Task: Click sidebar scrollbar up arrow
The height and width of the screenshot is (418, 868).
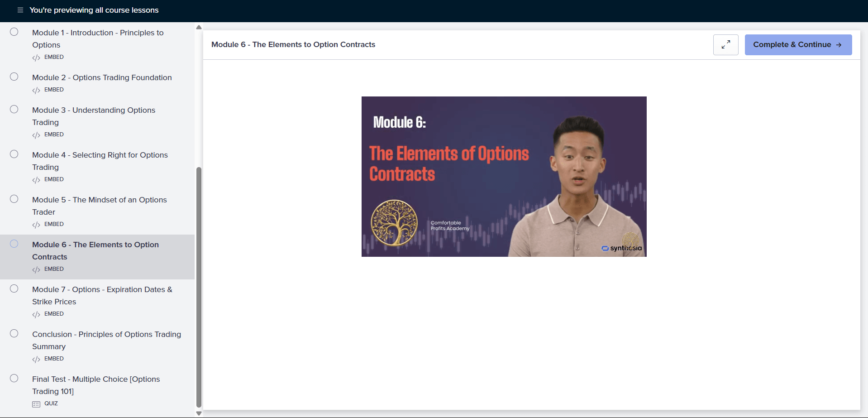Action: 199,27
